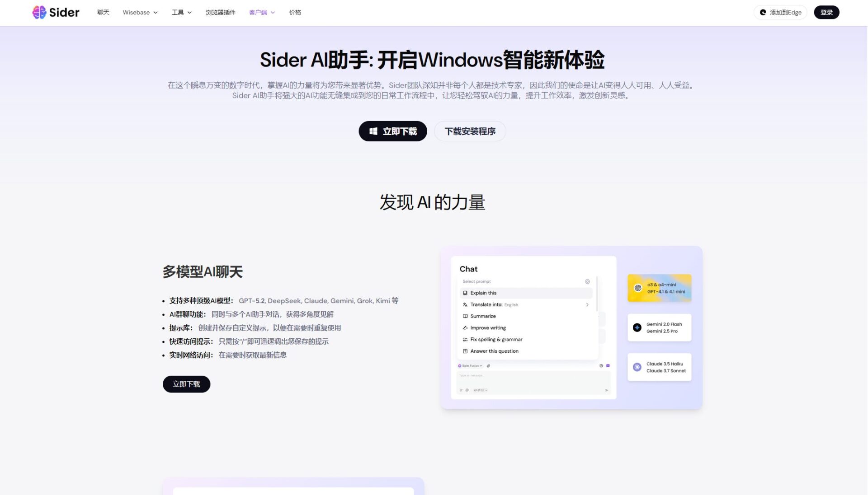Image resolution: width=868 pixels, height=495 pixels.
Task: Click the Claude icon in the model card
Action: coord(637,367)
